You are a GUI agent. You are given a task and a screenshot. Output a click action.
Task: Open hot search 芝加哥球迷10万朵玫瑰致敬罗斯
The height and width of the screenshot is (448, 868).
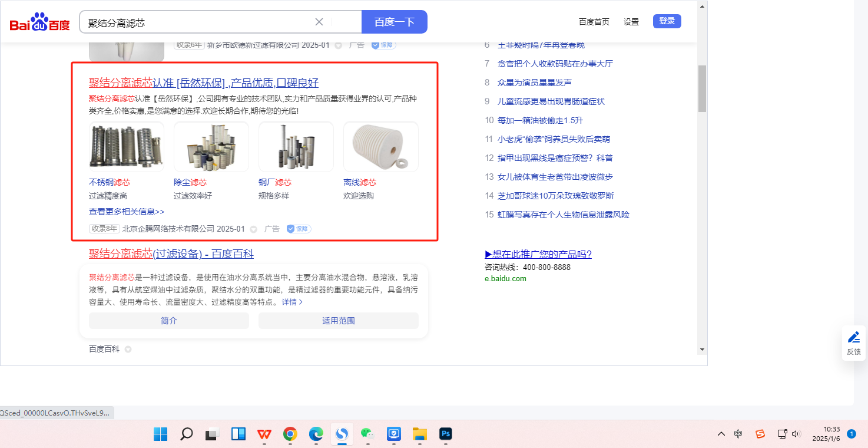click(x=556, y=196)
